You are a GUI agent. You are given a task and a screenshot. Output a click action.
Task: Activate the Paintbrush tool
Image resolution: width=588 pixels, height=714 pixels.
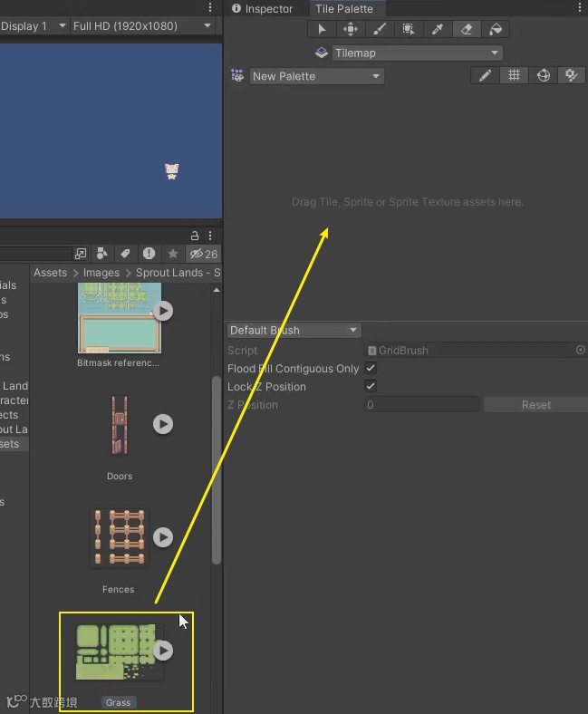pyautogui.click(x=380, y=29)
